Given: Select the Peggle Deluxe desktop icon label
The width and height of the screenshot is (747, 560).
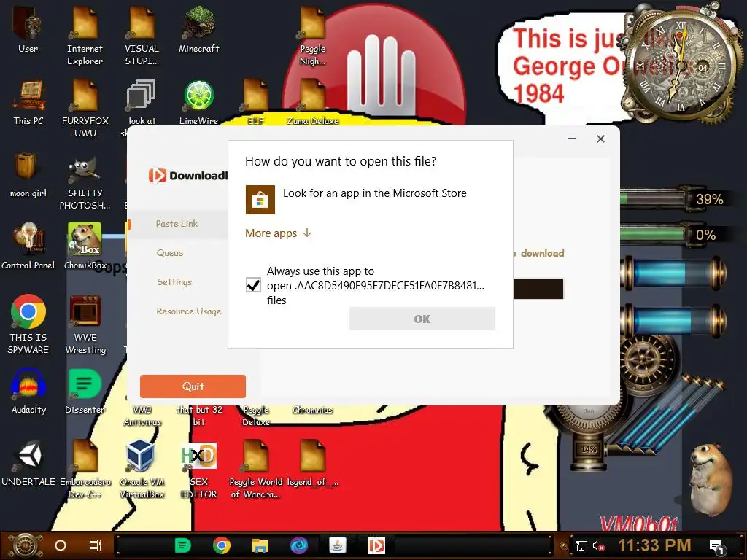Looking at the screenshot, I should point(256,416).
